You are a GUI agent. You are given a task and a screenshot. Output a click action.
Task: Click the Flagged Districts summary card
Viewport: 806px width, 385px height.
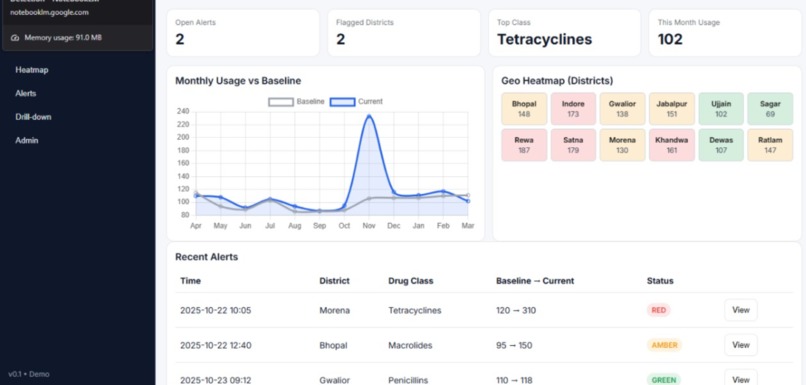pyautogui.click(x=404, y=33)
